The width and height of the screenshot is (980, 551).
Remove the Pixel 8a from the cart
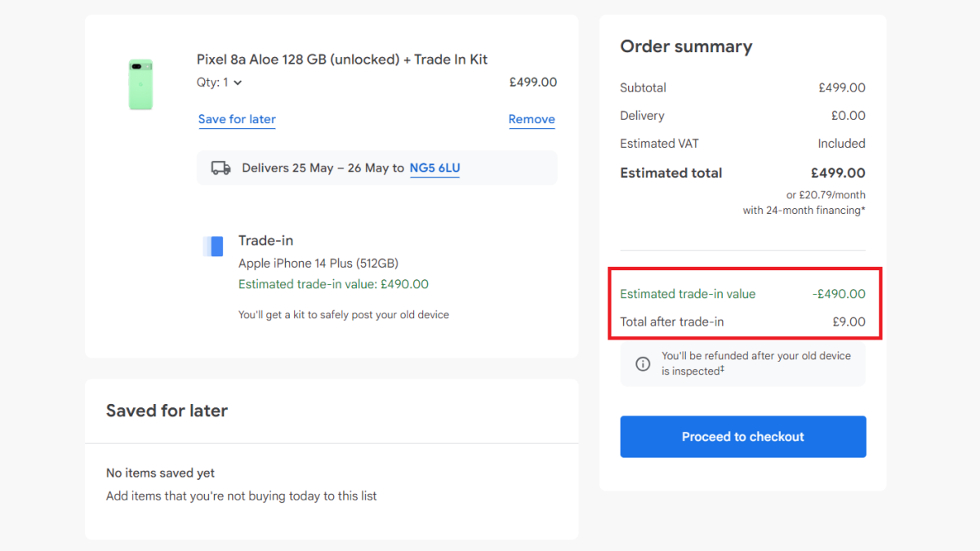point(532,119)
